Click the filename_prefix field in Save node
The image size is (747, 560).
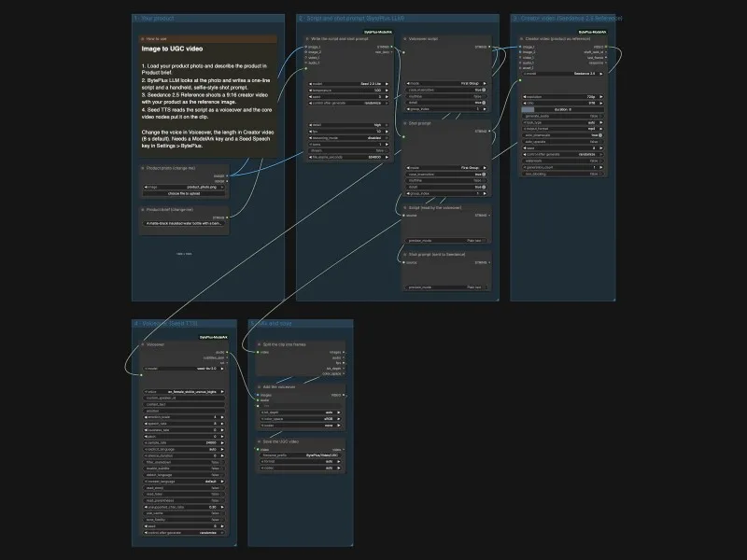pos(301,455)
